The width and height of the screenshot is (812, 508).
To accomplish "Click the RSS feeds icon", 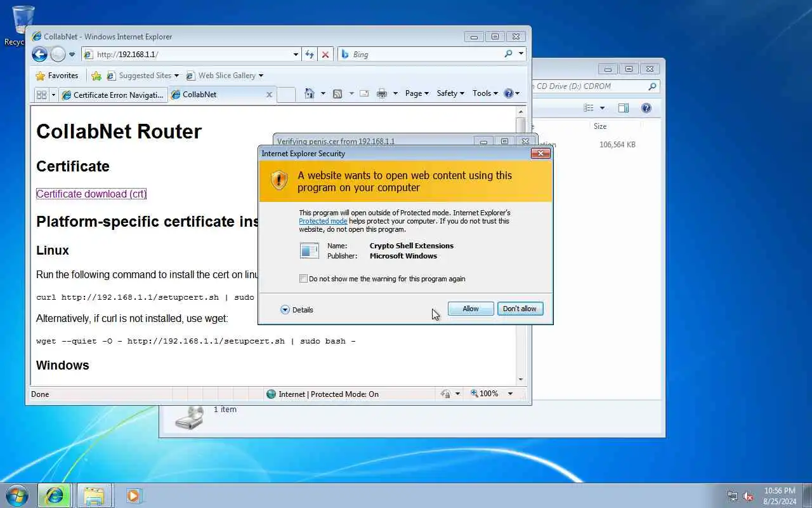I will (337, 93).
